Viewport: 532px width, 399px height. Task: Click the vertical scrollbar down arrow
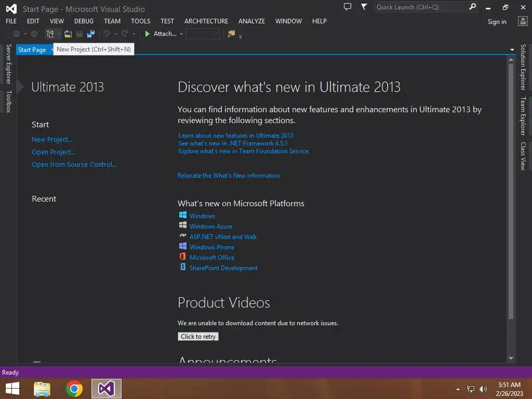pyautogui.click(x=511, y=358)
